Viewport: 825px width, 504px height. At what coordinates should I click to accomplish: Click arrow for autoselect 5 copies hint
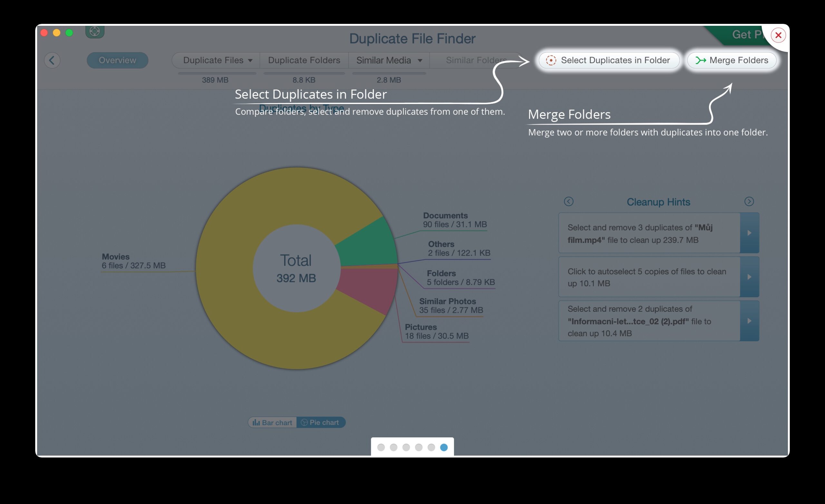pyautogui.click(x=749, y=277)
